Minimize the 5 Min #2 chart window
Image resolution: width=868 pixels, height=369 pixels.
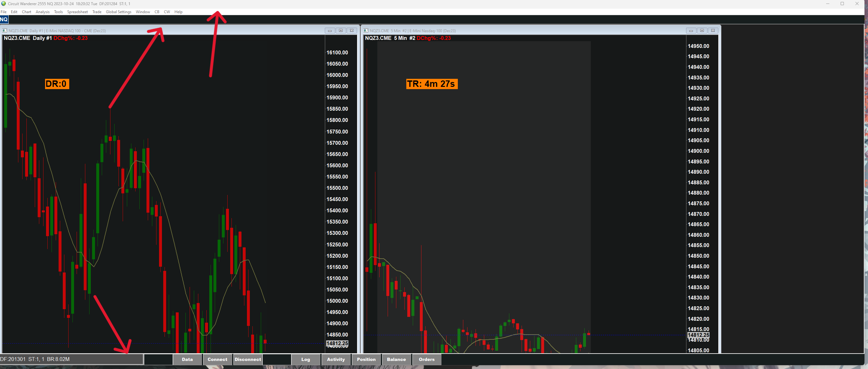(x=691, y=31)
